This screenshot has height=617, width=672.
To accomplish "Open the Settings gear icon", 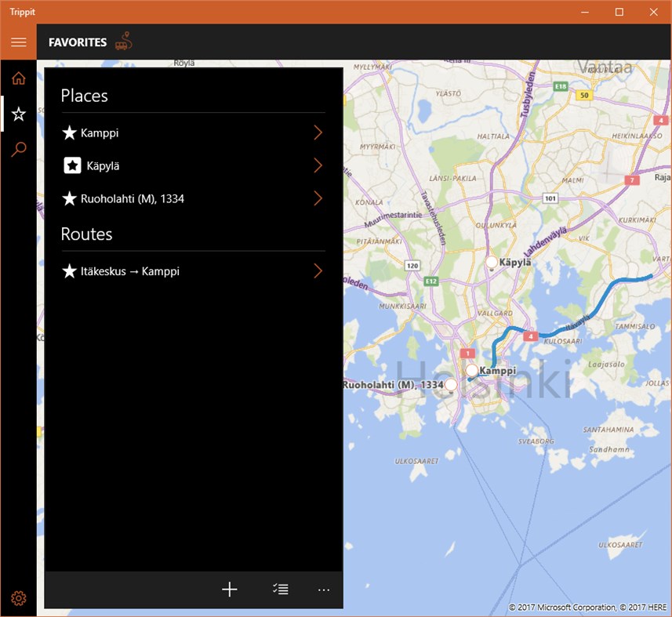I will click(x=18, y=597).
